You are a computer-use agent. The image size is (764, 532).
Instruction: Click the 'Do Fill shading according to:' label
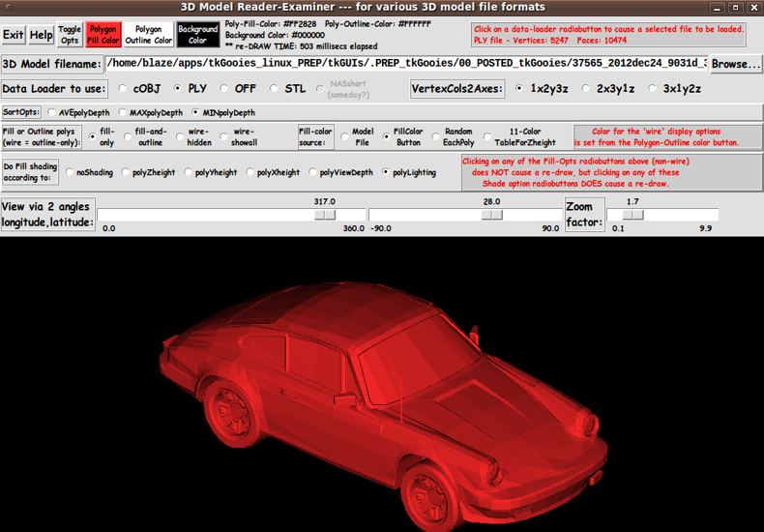click(30, 172)
